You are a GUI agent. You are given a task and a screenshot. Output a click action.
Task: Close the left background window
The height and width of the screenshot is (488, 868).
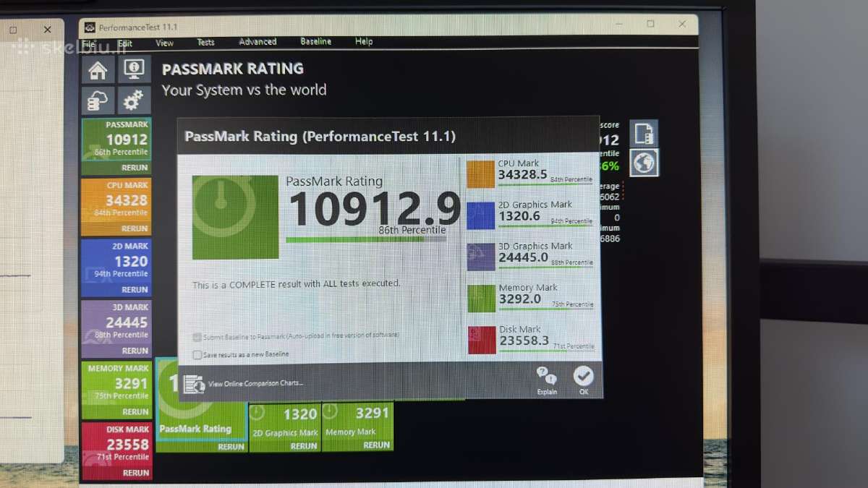[x=48, y=30]
